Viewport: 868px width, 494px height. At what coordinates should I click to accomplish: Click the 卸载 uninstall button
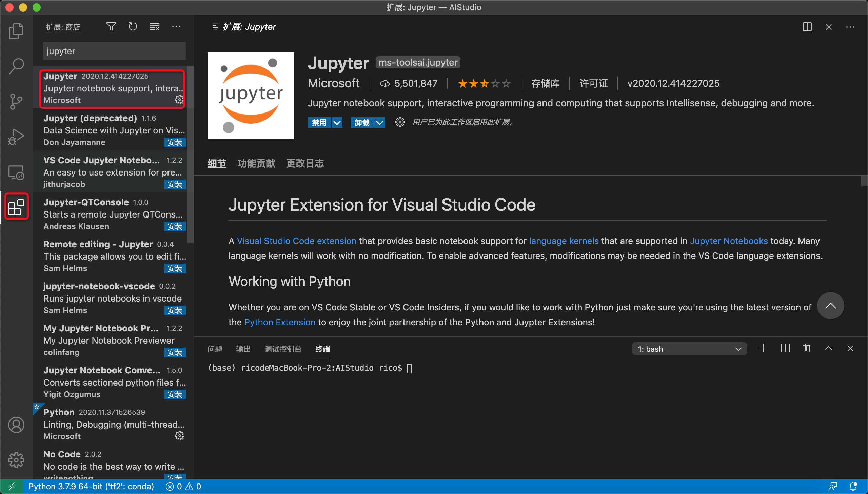pyautogui.click(x=362, y=122)
